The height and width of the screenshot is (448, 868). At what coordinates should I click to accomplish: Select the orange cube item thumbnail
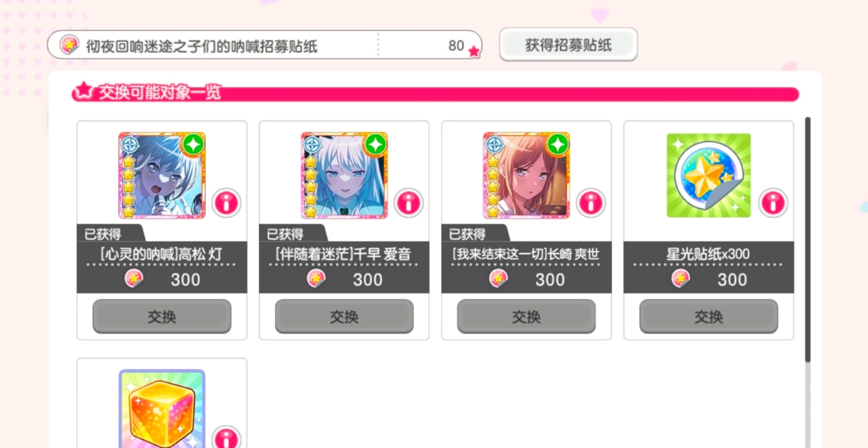tap(162, 409)
